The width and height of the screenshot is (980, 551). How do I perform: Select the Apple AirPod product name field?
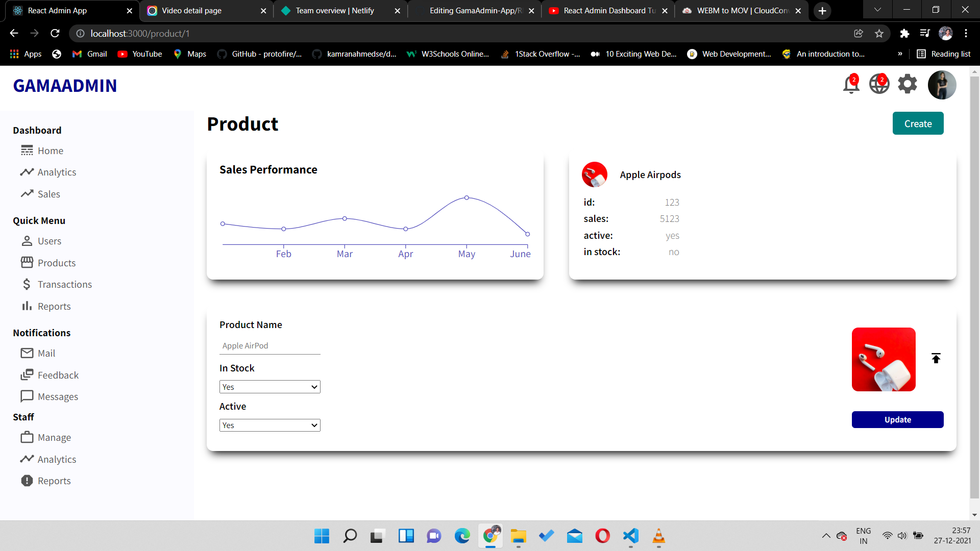(x=269, y=345)
